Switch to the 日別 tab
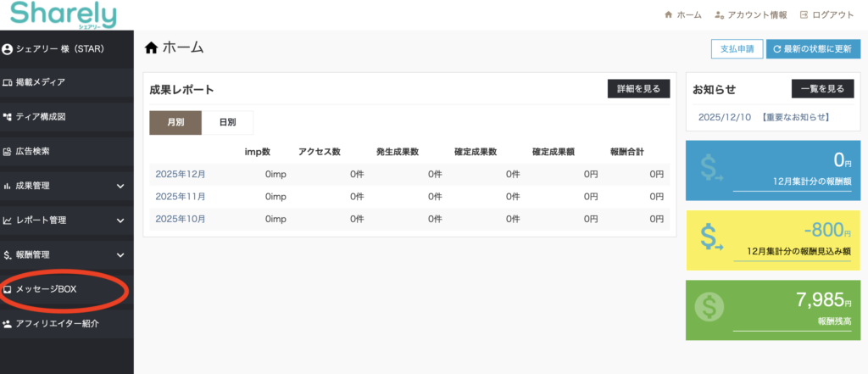Viewport: 868px width, 374px height. (227, 122)
